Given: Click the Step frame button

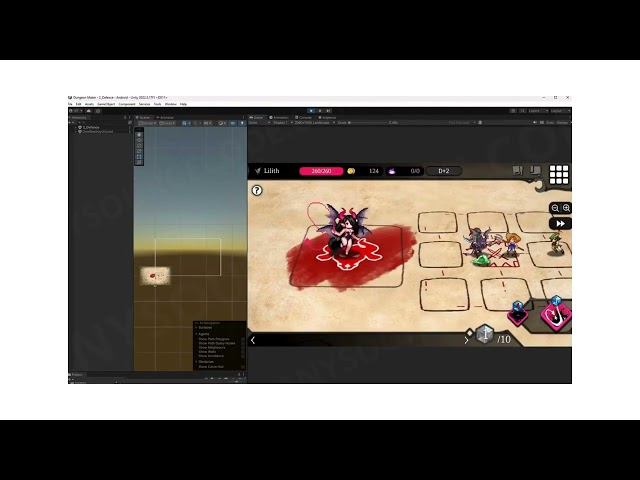Looking at the screenshot, I should [329, 111].
